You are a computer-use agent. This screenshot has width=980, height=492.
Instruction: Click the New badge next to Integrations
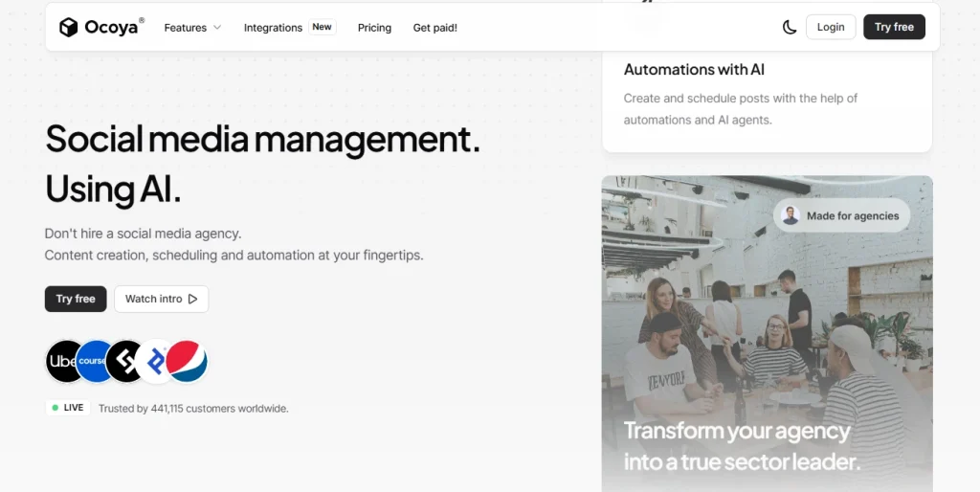tap(322, 27)
